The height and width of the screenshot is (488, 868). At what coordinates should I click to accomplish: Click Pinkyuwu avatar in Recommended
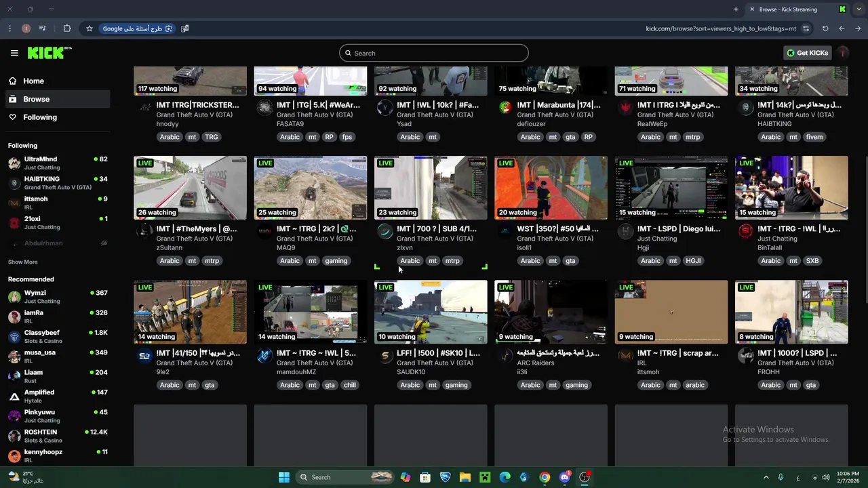[14, 415]
